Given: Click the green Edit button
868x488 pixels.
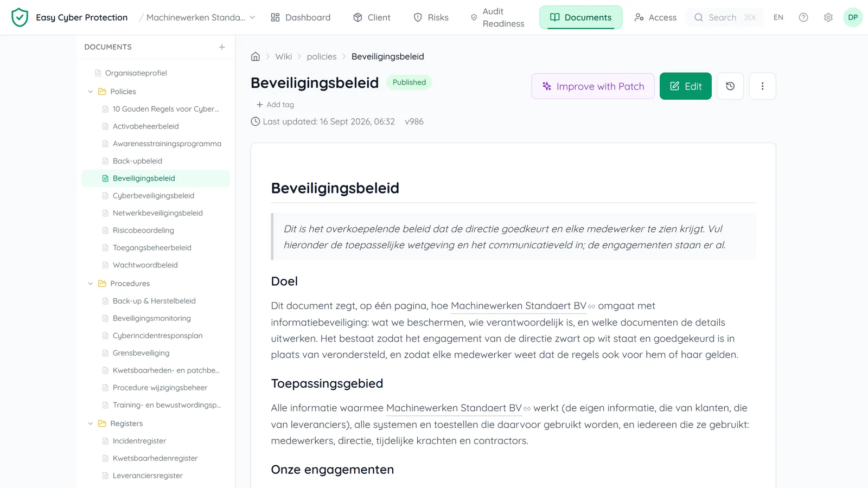Looking at the screenshot, I should (686, 86).
